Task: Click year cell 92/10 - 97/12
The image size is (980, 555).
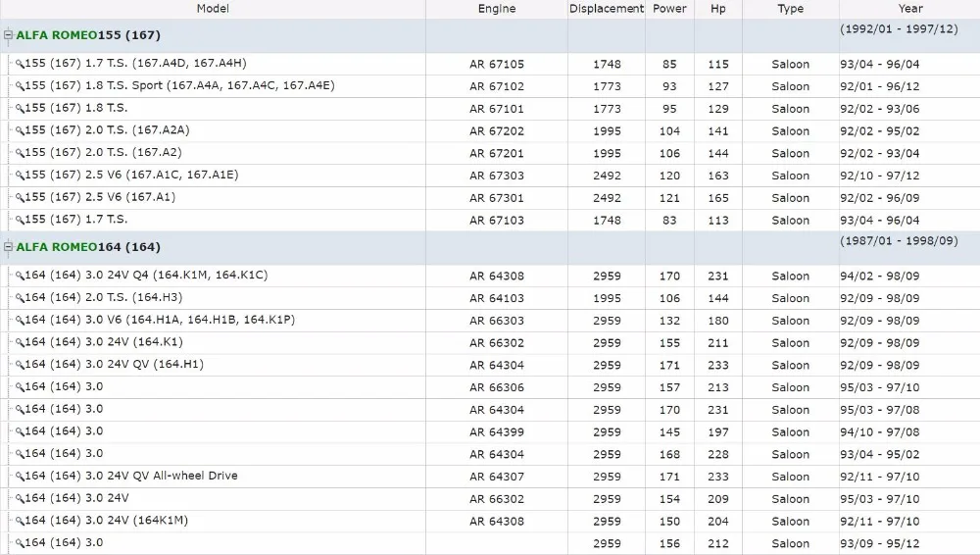Action: pyautogui.click(x=879, y=176)
